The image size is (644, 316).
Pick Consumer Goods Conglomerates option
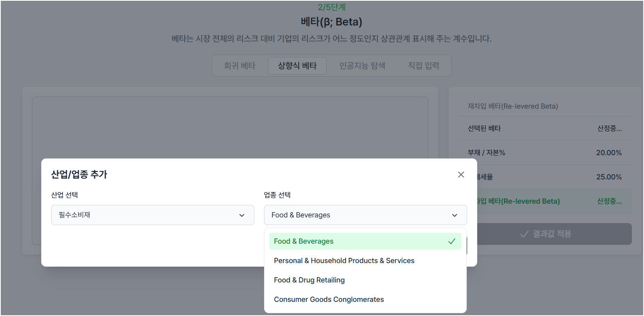click(329, 299)
